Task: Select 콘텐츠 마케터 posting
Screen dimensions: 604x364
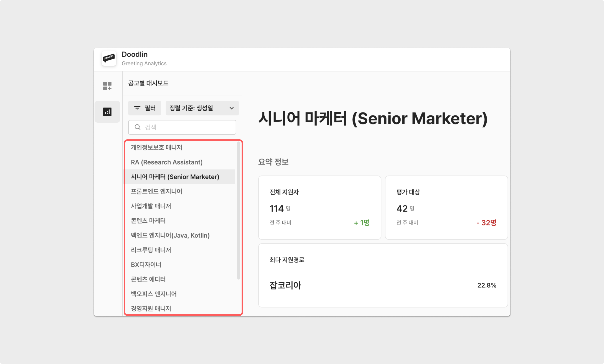Action: [x=148, y=221]
